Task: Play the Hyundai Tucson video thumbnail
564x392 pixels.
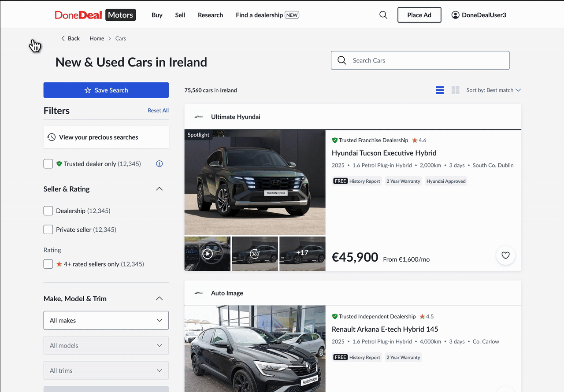Action: [208, 254]
